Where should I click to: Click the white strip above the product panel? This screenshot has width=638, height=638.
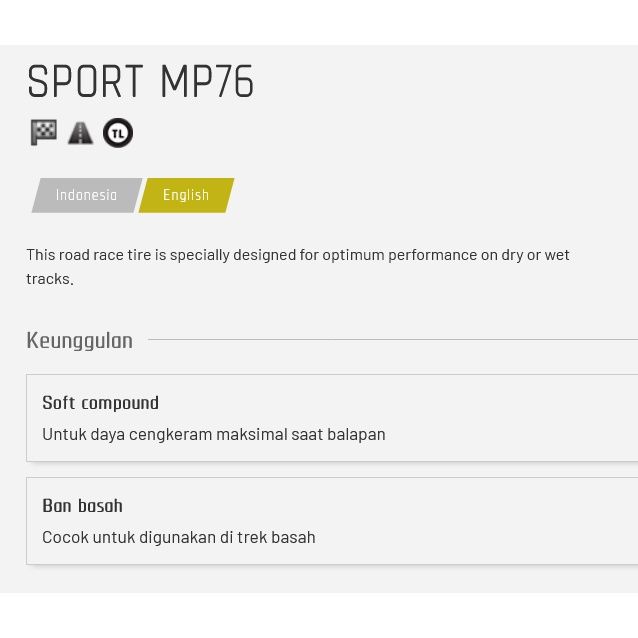coord(319,22)
